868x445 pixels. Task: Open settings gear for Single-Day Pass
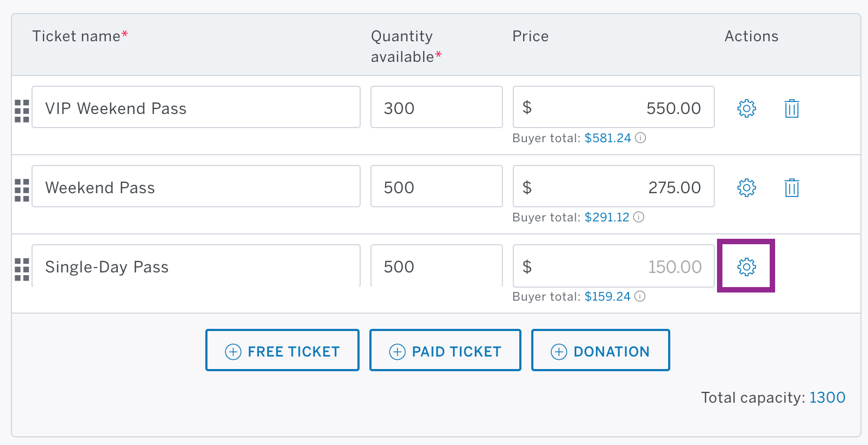pyautogui.click(x=746, y=266)
